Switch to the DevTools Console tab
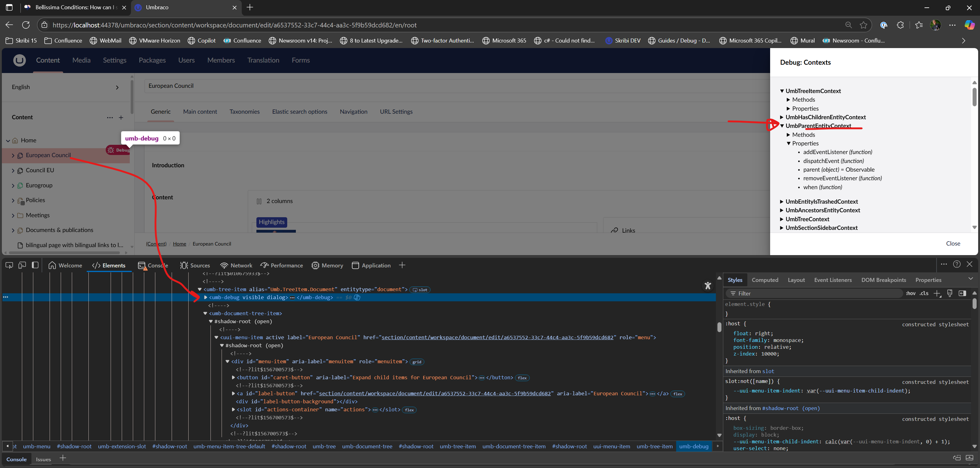Image resolution: width=980 pixels, height=468 pixels. (153, 266)
